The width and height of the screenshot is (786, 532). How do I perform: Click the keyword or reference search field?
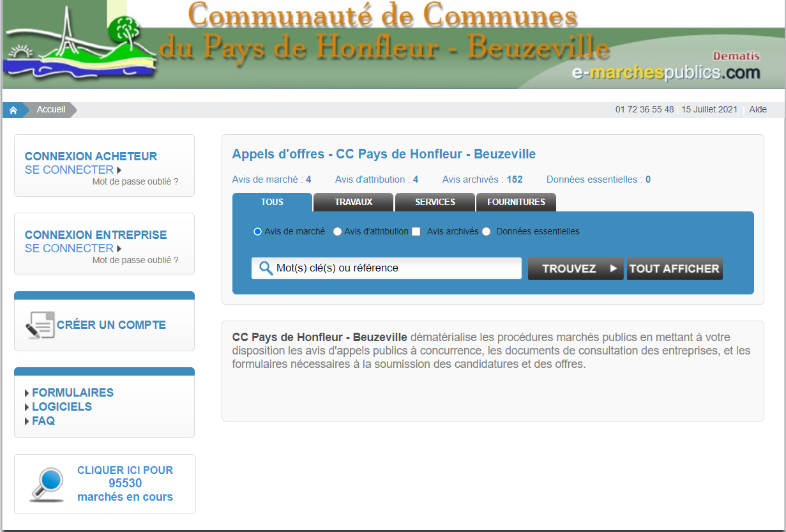[x=396, y=268]
